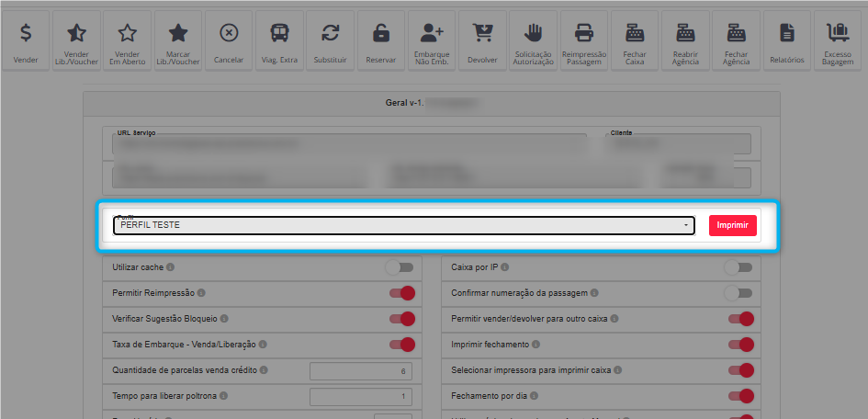Open Reabrir Agência cash register icon
This screenshot has height=419, width=868.
tap(685, 33)
